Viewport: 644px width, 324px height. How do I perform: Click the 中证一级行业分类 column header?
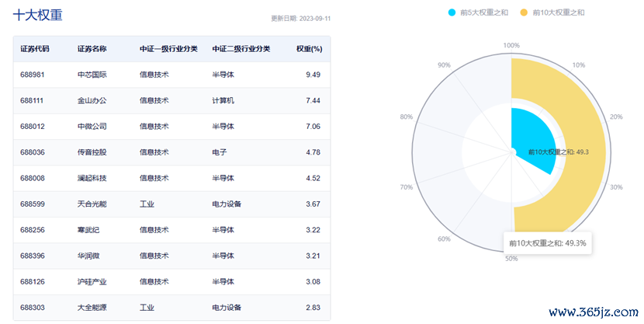(x=168, y=49)
